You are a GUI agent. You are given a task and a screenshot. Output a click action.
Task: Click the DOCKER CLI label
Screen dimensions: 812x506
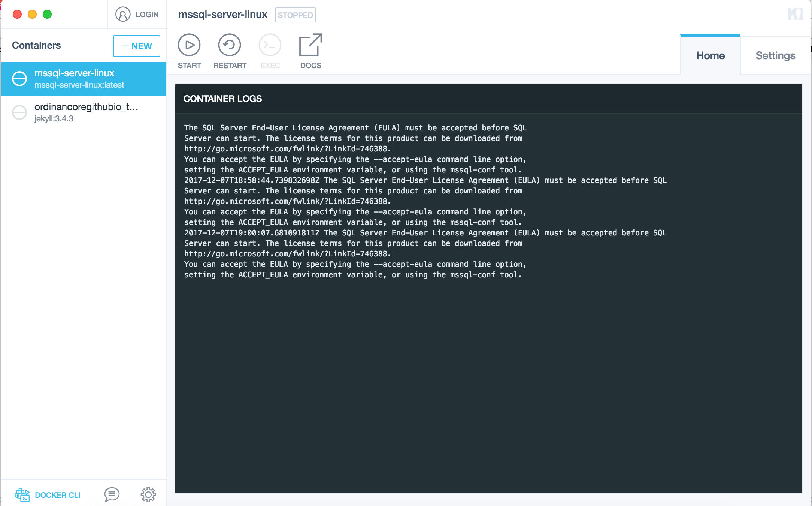pyautogui.click(x=58, y=495)
